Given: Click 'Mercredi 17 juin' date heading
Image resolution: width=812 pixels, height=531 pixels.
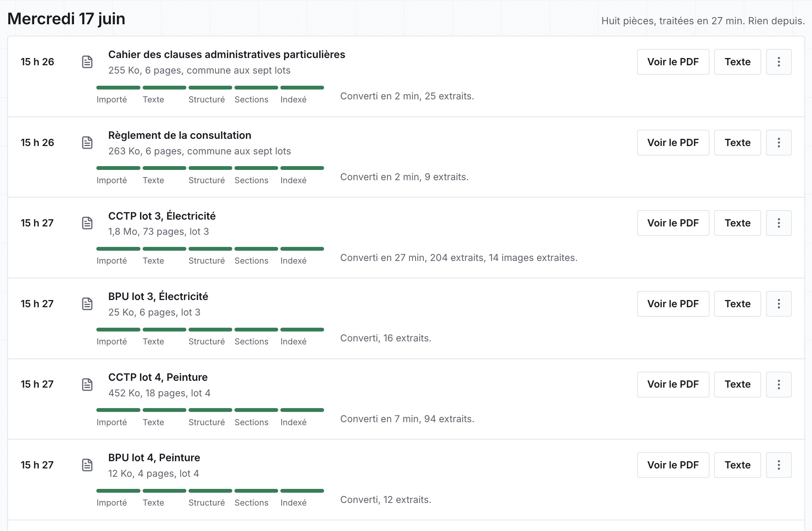Looking at the screenshot, I should coord(66,19).
